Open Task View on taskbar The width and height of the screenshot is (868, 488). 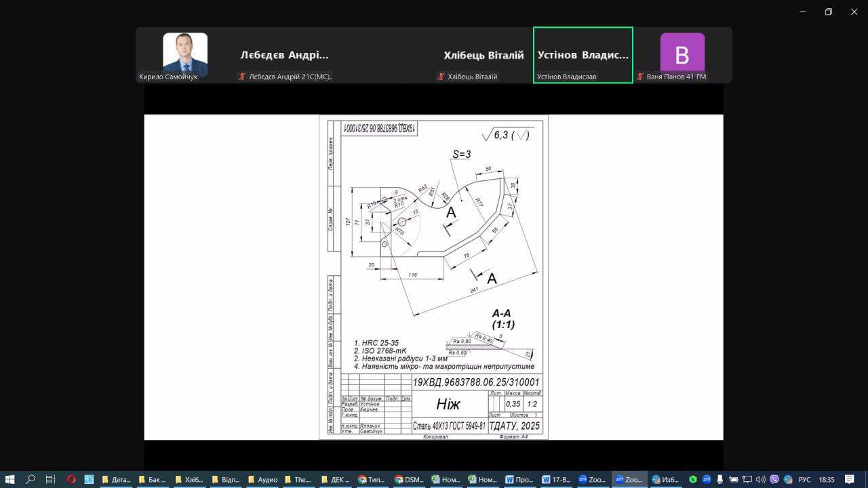51,479
